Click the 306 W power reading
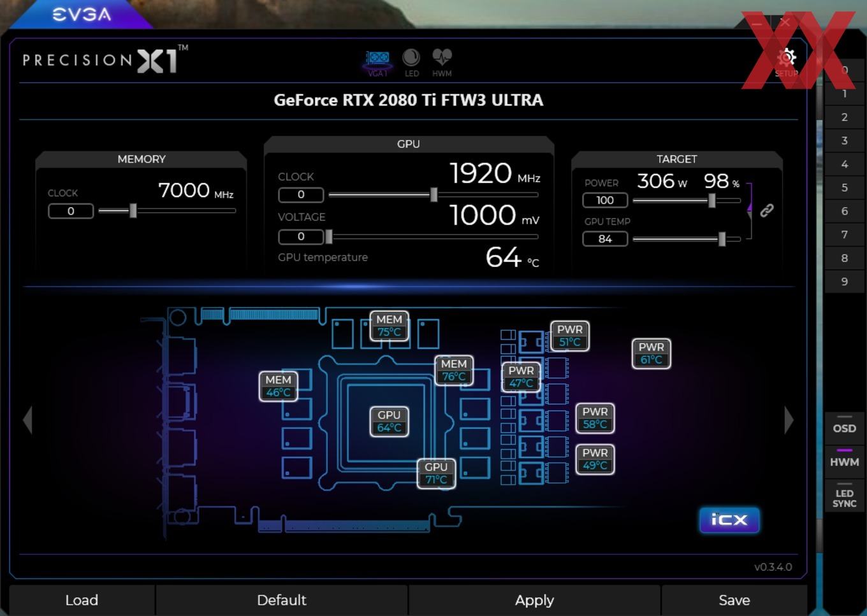Screen dimensions: 867x616 [x=662, y=182]
